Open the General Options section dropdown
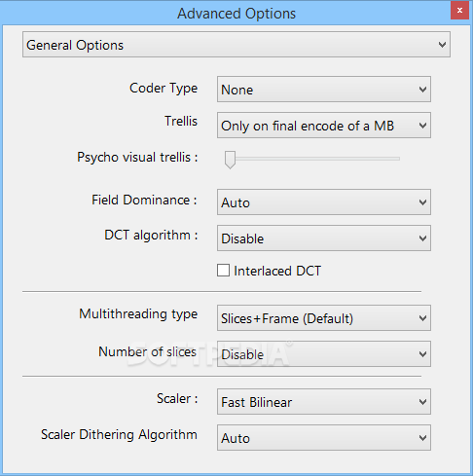 [236, 45]
